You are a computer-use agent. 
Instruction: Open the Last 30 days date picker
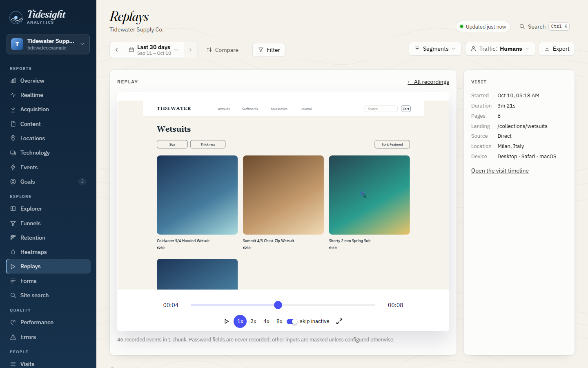pos(154,50)
